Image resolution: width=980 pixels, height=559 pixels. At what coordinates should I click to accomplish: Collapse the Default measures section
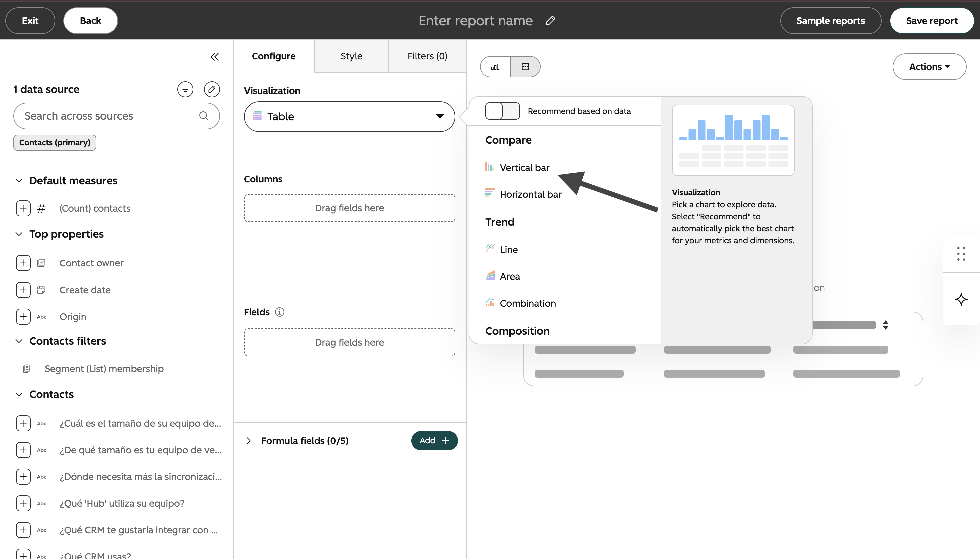(x=19, y=180)
